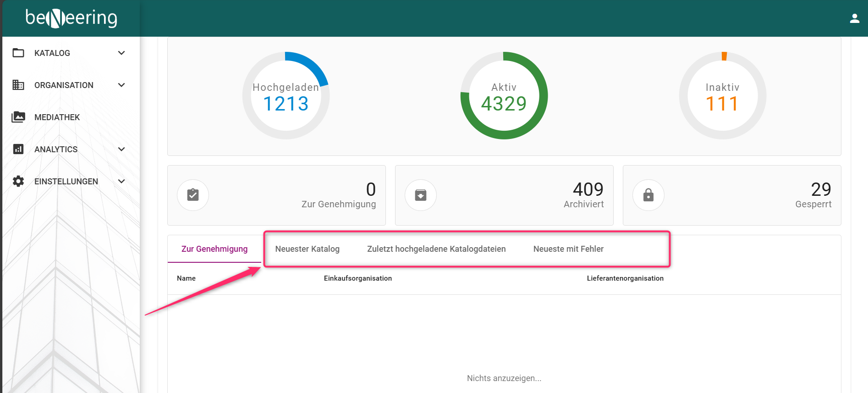Open the Mediathek menu item
The height and width of the screenshot is (393, 868).
pos(57,117)
